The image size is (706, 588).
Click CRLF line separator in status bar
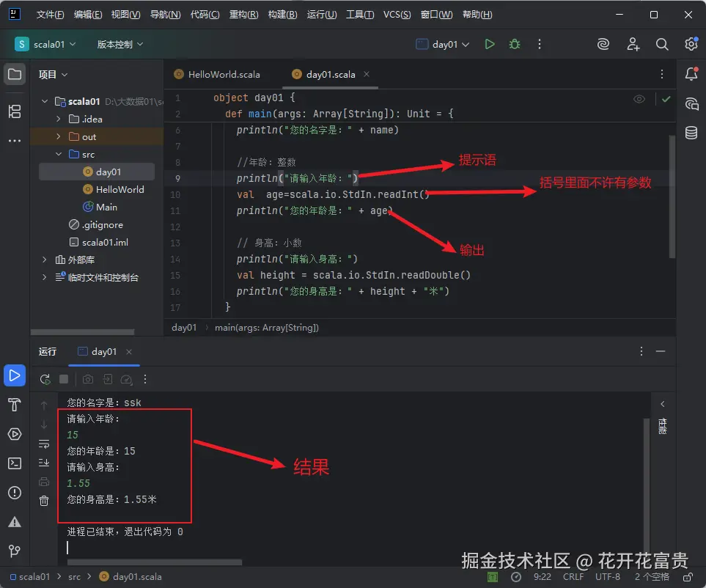[x=573, y=577]
